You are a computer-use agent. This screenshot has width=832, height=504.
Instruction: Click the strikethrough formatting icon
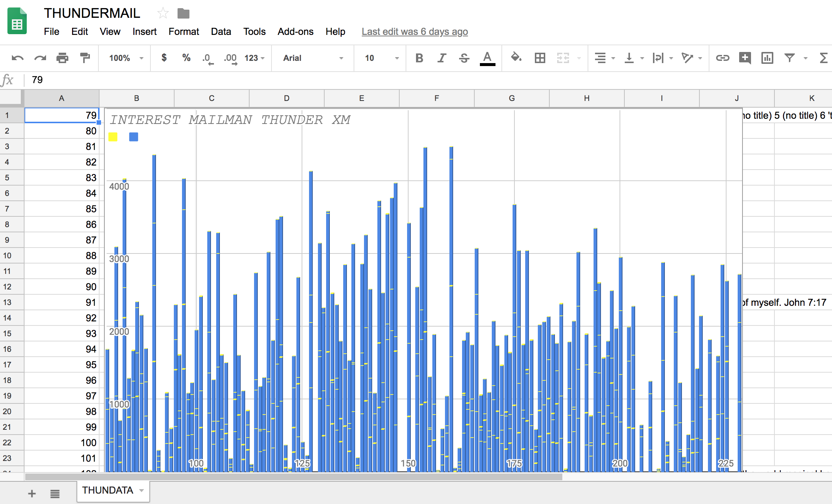pyautogui.click(x=465, y=58)
